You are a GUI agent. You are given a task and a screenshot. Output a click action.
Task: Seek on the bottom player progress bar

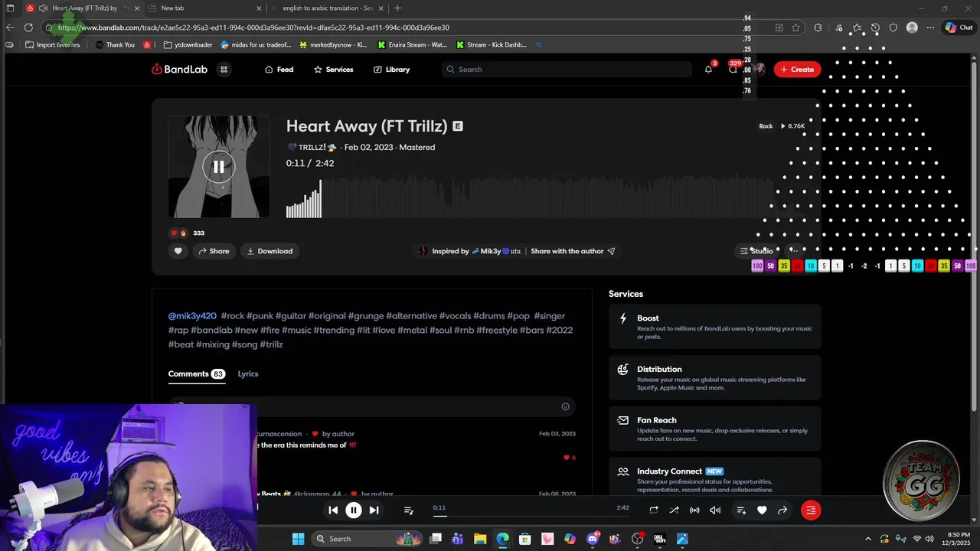point(531,516)
